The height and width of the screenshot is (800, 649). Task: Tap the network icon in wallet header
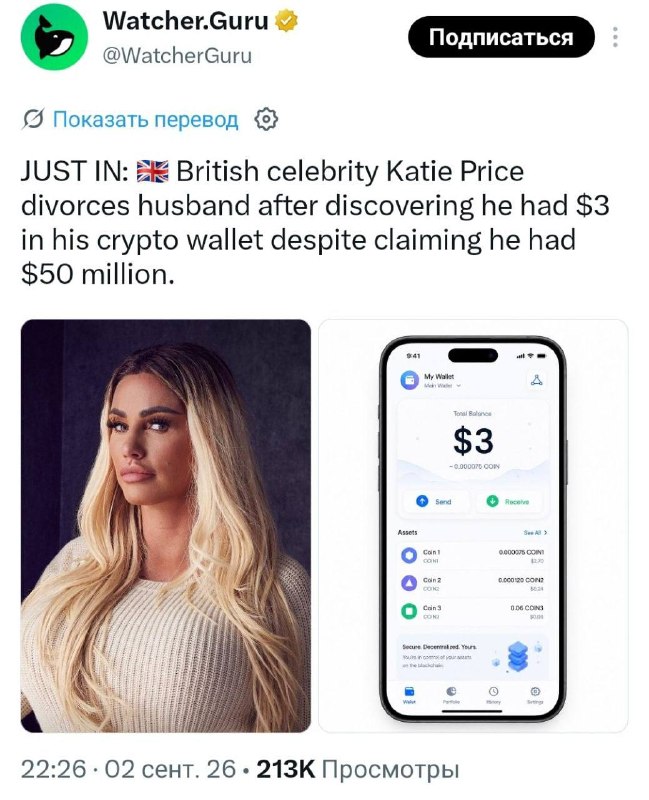coord(536,380)
